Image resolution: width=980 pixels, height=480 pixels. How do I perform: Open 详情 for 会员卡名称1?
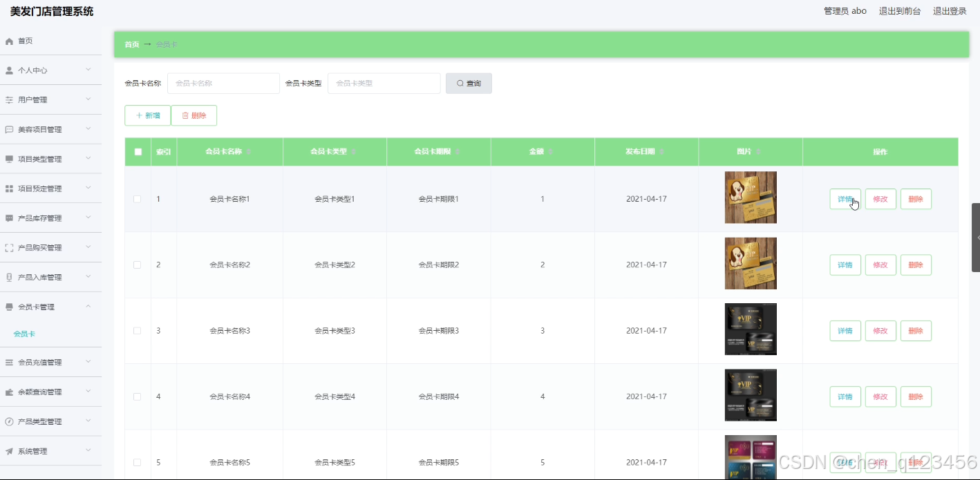[845, 199]
